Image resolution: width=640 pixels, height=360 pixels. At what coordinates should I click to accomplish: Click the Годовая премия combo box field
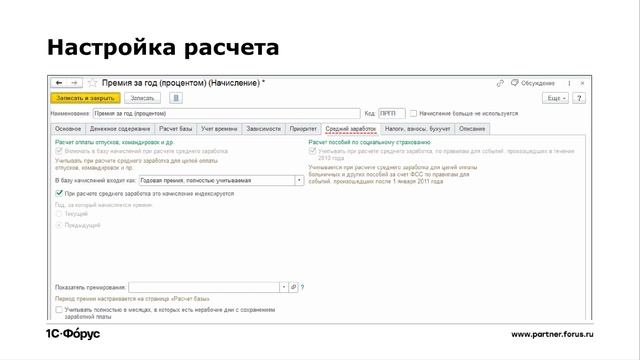[216, 180]
